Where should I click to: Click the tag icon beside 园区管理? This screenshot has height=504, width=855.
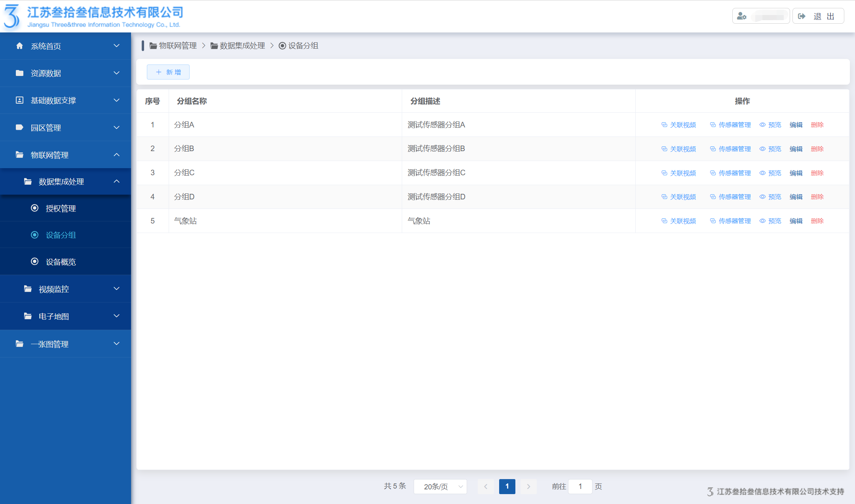19,127
